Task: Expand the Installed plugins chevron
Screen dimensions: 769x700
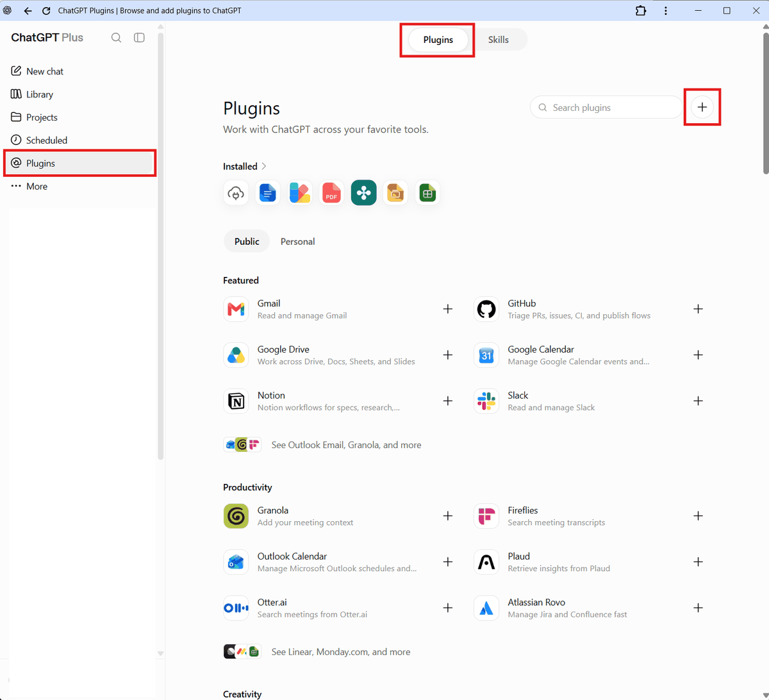Action: (x=264, y=167)
